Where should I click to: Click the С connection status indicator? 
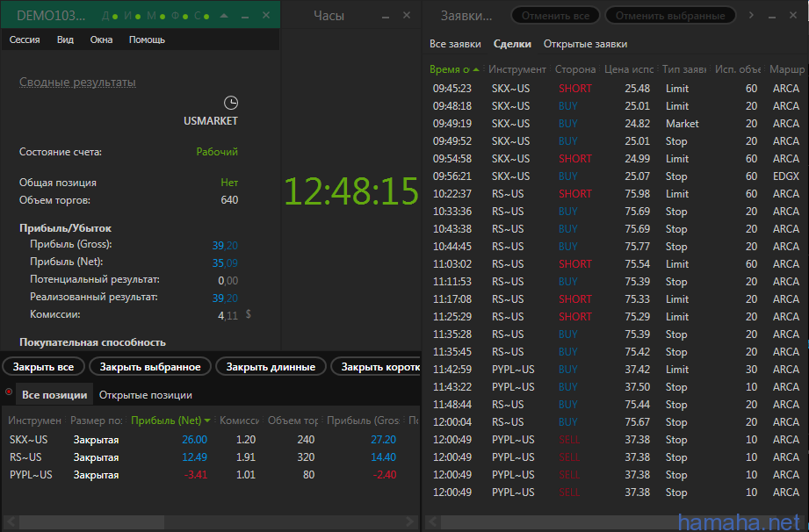202,16
